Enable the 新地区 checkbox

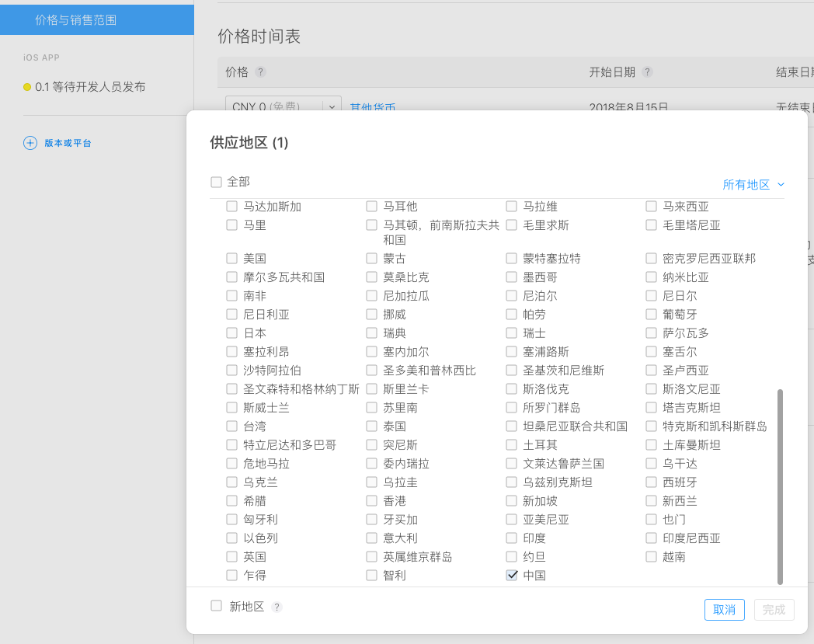pyautogui.click(x=216, y=606)
